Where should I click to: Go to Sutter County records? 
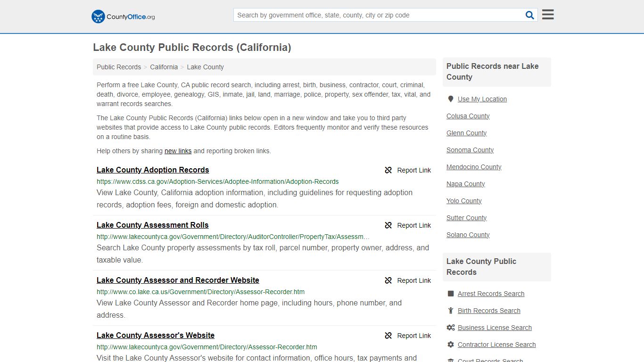[x=467, y=218]
